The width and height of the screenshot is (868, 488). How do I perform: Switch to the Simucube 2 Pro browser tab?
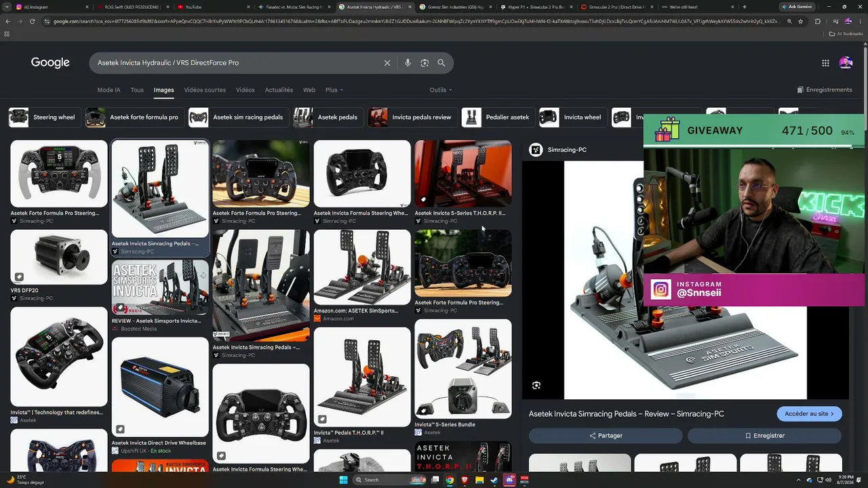617,7
